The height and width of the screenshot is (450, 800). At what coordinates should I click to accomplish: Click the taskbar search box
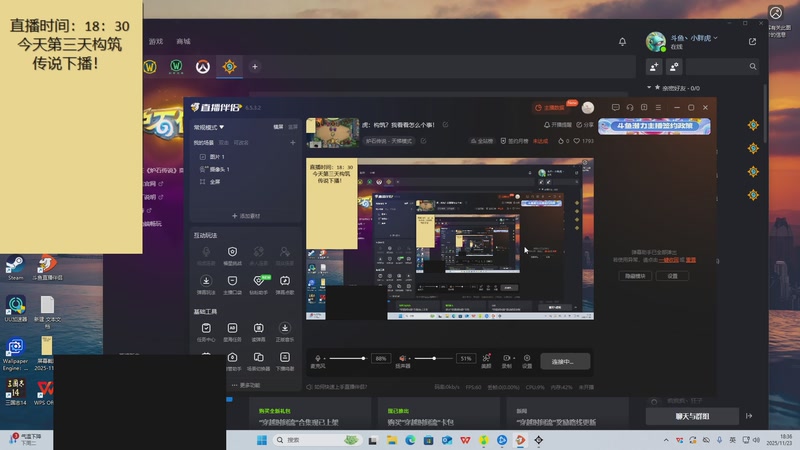point(317,440)
